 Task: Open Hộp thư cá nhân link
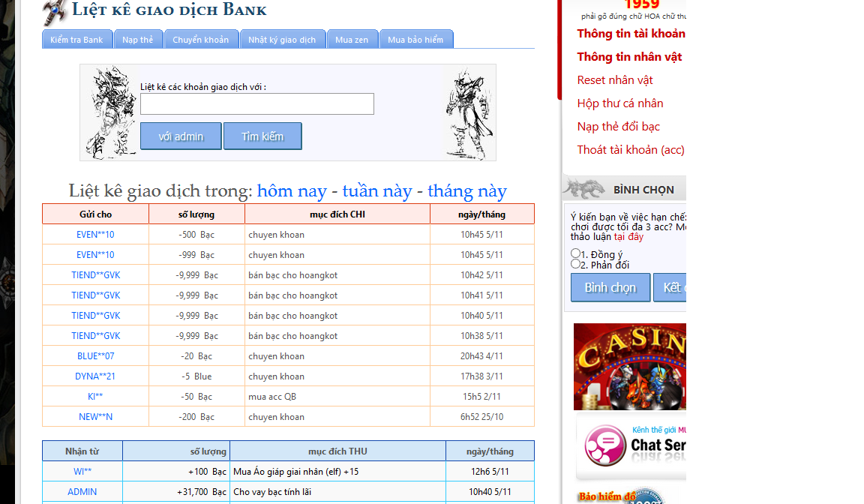click(x=620, y=103)
